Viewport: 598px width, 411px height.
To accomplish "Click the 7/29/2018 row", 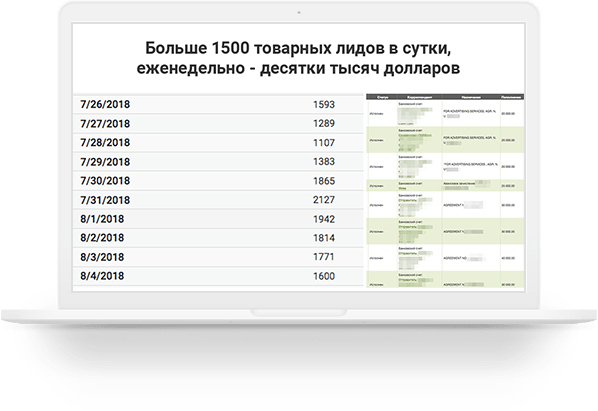I will click(218, 162).
